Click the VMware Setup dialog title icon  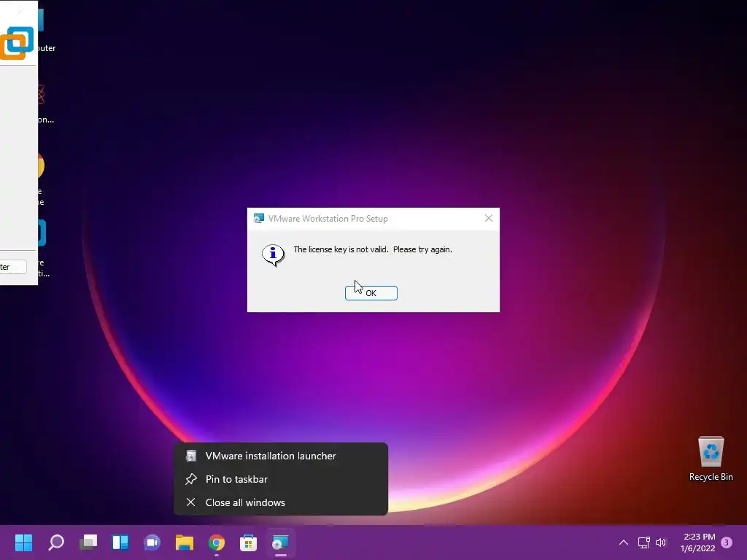pyautogui.click(x=259, y=218)
